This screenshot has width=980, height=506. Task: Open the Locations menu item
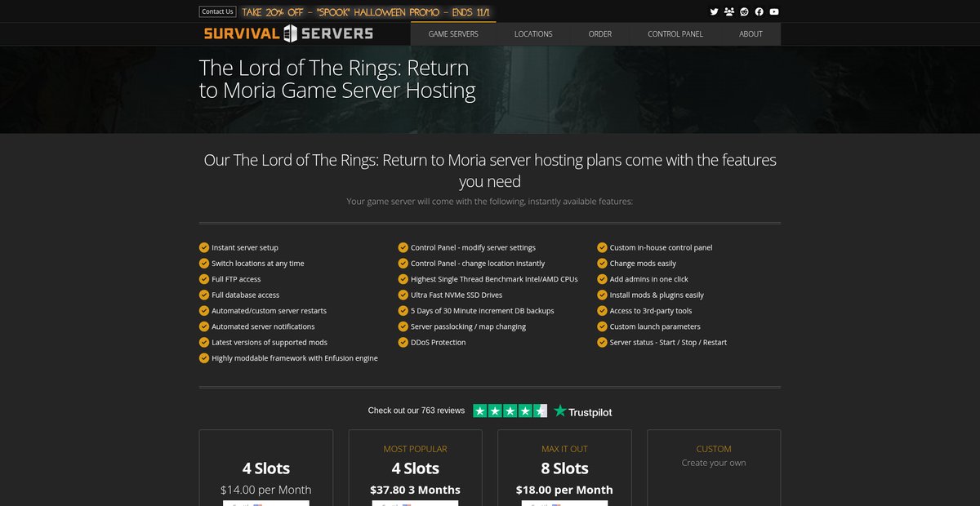(533, 34)
